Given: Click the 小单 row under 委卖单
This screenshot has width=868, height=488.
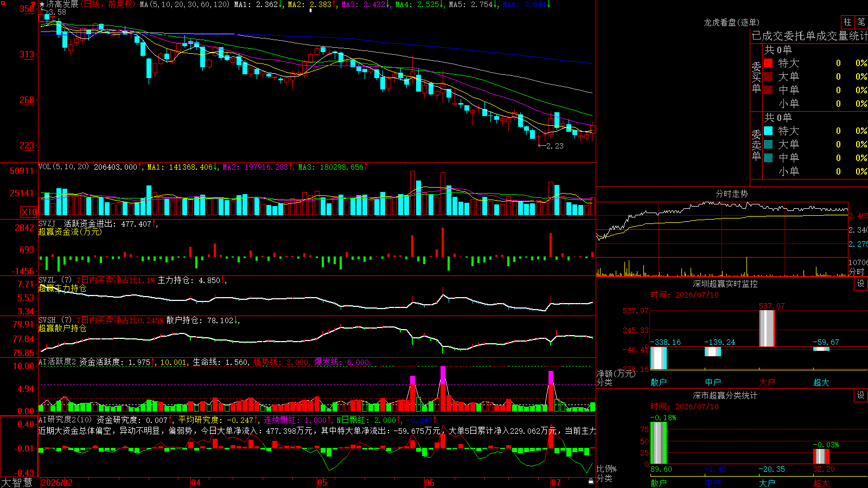Looking at the screenshot, I should coord(815,171).
